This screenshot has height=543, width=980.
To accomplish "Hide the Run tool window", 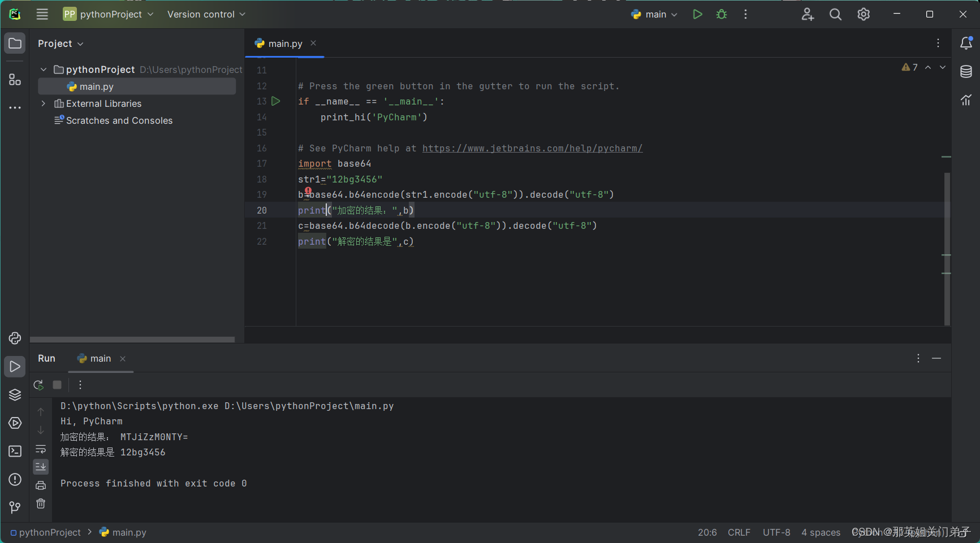I will click(936, 358).
